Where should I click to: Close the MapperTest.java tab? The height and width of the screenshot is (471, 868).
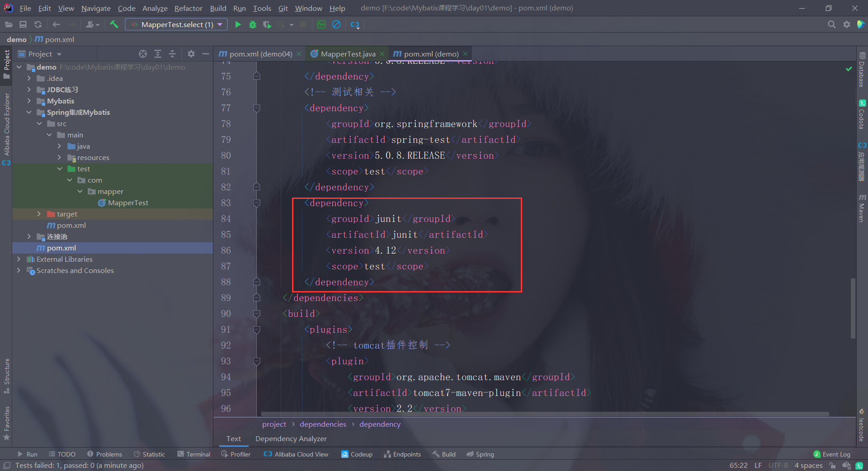(382, 54)
